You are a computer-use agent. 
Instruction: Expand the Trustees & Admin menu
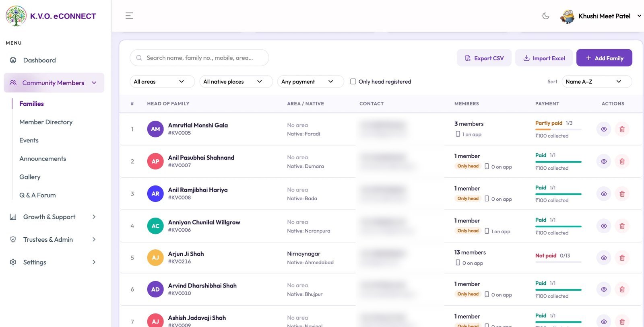pos(53,239)
